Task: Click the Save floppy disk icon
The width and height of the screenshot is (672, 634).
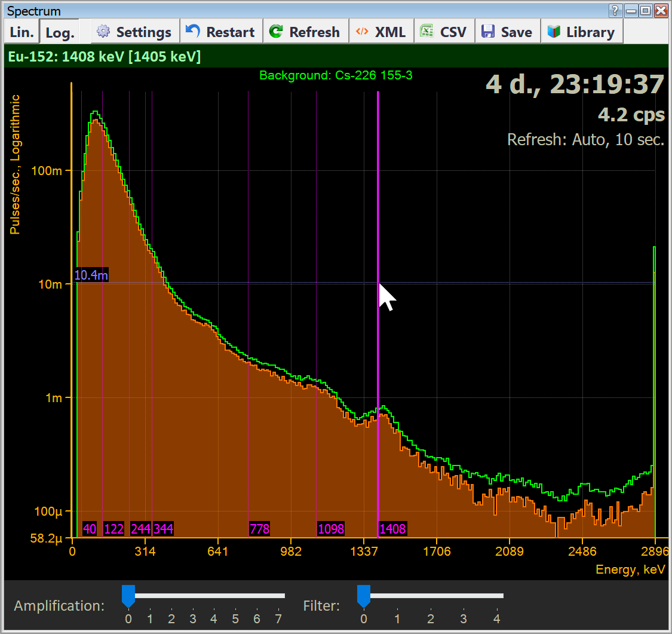Action: tap(487, 31)
